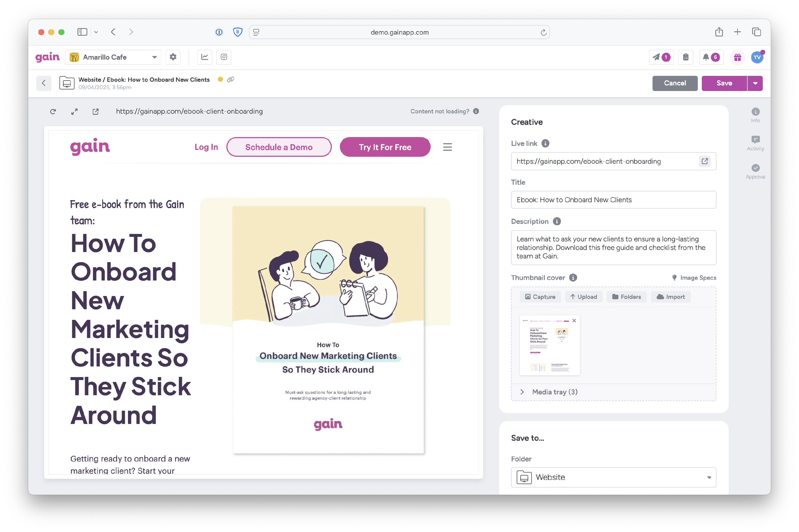This screenshot has height=532, width=799.
Task: Click the yellow status dot
Action: 220,79
